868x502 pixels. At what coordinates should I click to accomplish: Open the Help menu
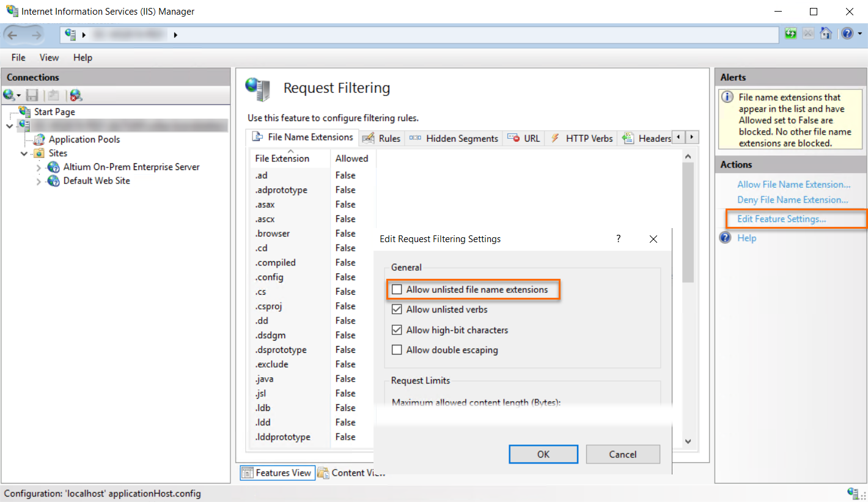tap(83, 57)
